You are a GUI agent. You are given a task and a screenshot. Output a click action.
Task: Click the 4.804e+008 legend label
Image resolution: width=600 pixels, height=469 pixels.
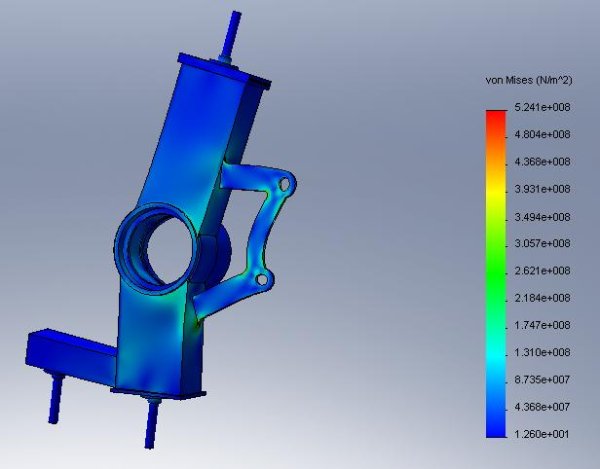click(540, 134)
